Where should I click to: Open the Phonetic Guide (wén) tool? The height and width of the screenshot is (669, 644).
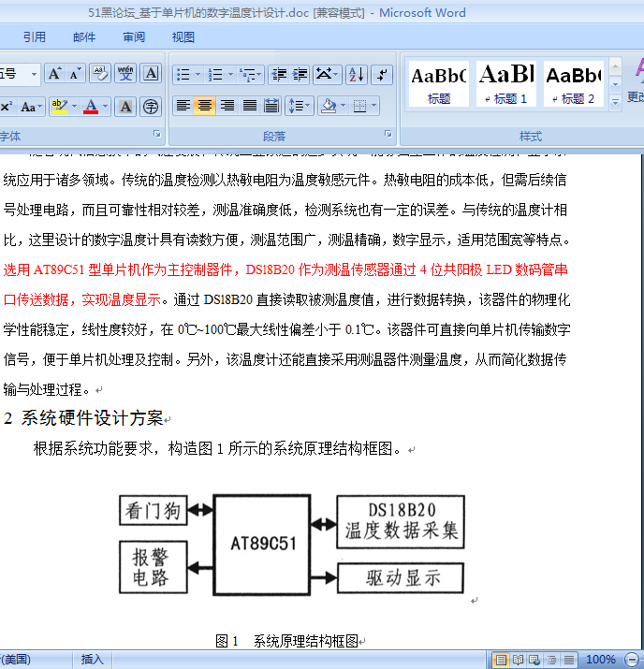pyautogui.click(x=125, y=73)
